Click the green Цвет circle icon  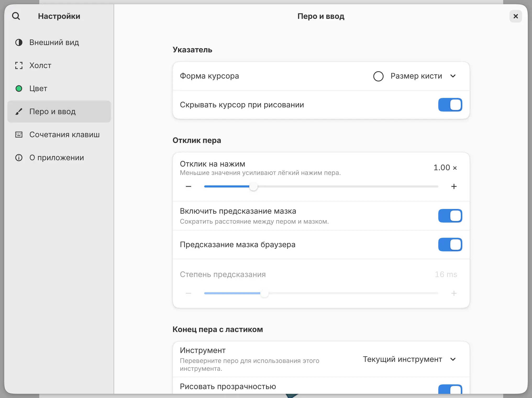[x=19, y=89]
